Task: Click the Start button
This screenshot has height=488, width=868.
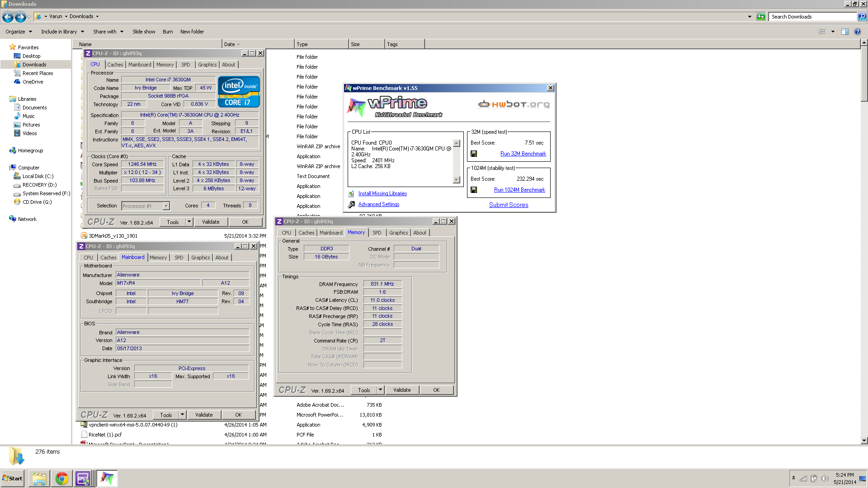Action: (13, 479)
